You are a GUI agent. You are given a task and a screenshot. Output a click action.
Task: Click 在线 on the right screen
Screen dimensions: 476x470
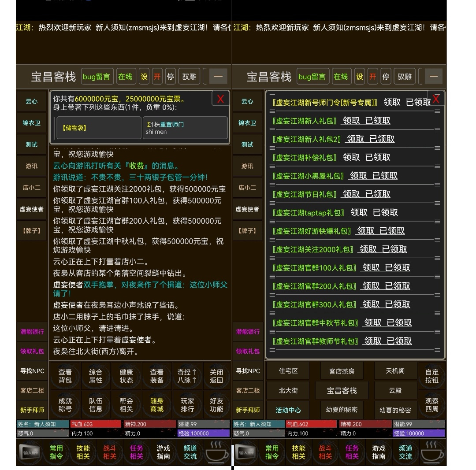click(341, 77)
